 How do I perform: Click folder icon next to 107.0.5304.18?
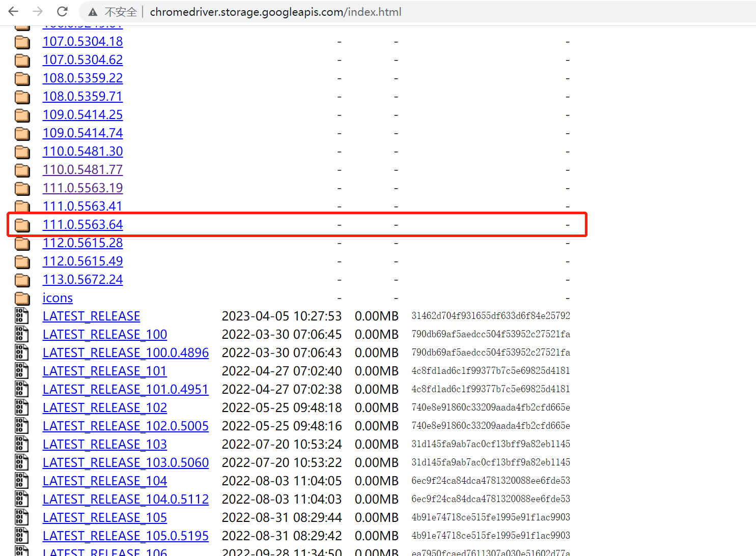click(x=22, y=42)
